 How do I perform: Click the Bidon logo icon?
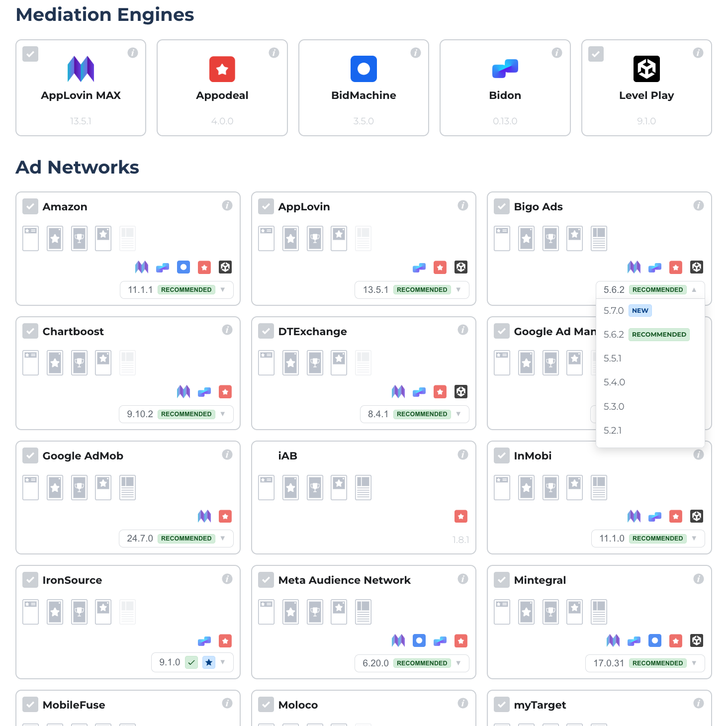[505, 69]
